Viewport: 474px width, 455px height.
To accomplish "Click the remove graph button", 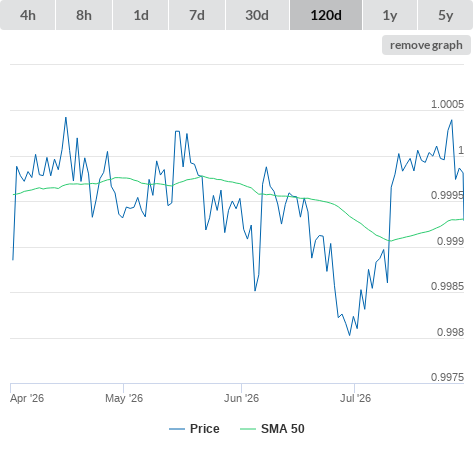I will point(426,45).
